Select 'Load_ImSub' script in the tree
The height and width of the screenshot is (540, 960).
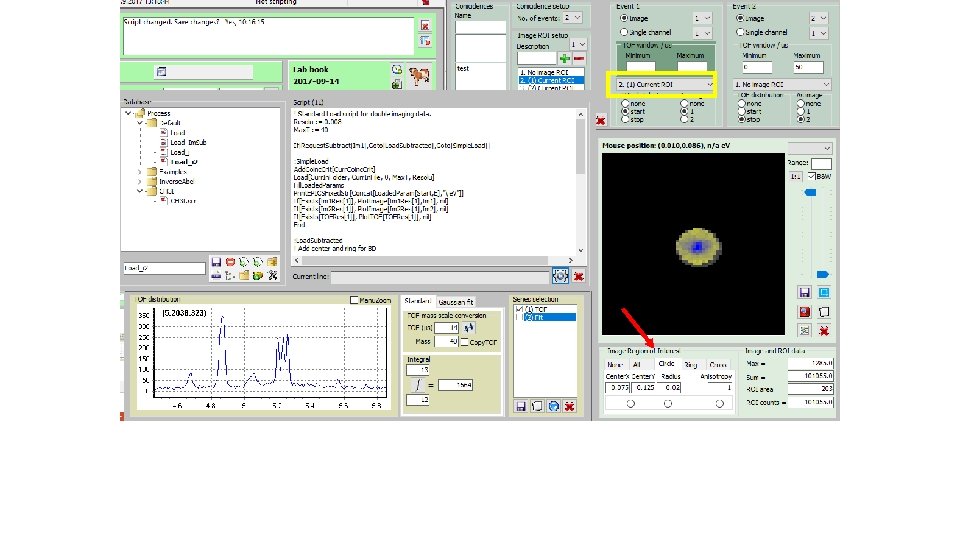(186, 142)
